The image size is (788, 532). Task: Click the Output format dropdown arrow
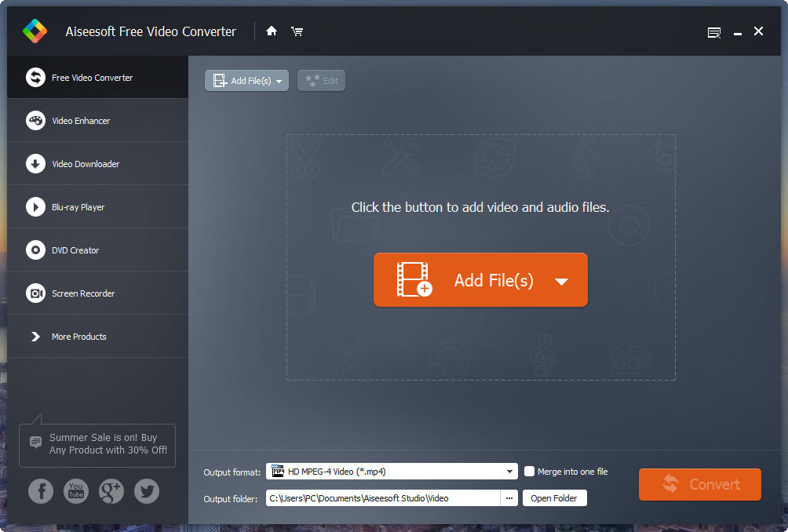(509, 472)
